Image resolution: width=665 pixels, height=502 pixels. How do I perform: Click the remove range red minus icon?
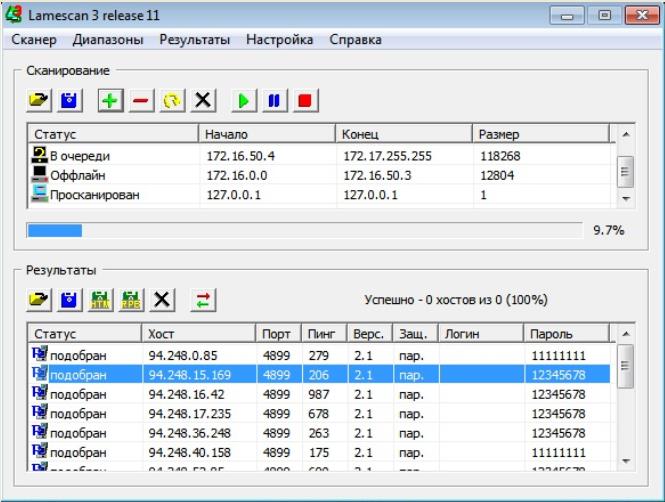[140, 100]
